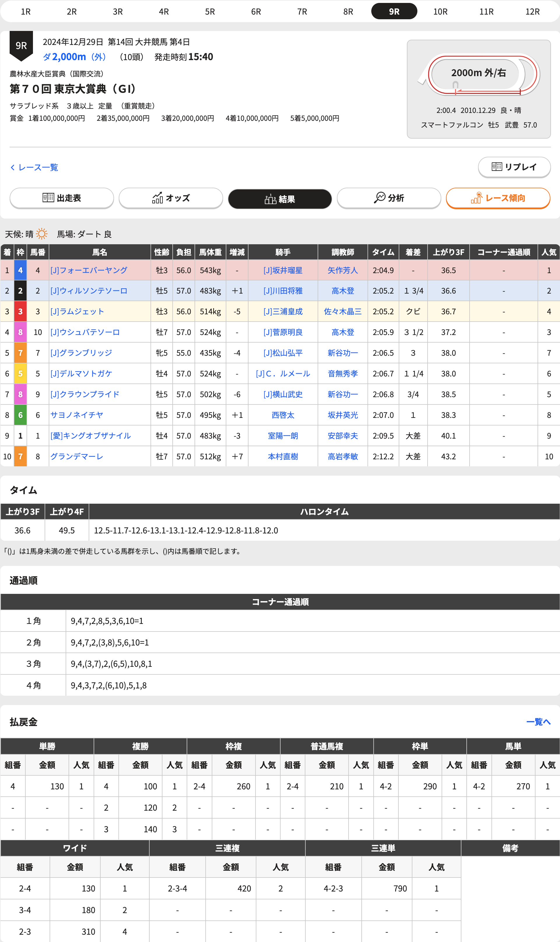
Task: Open horse ラムジェット profile
Action: pos(77,311)
